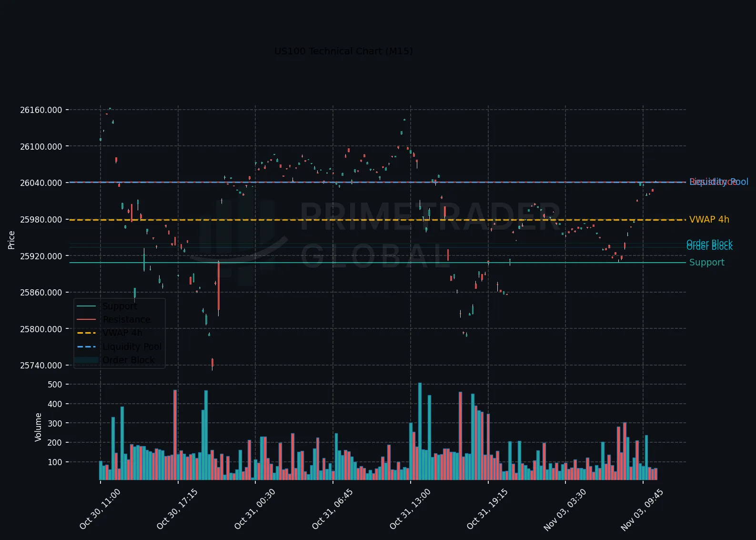This screenshot has width=756, height=540.
Task: Click the chart title US100 Technical Chart (M15)
Action: tap(343, 51)
